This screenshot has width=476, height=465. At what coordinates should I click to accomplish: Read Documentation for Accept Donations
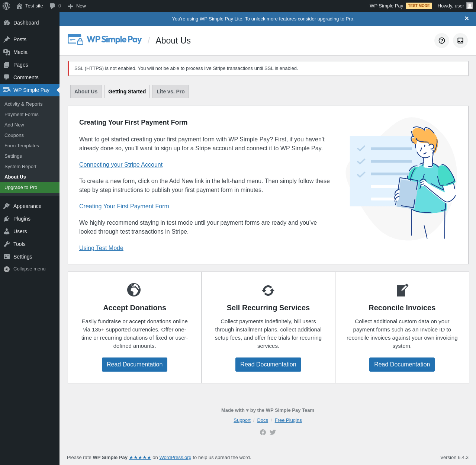click(x=135, y=365)
